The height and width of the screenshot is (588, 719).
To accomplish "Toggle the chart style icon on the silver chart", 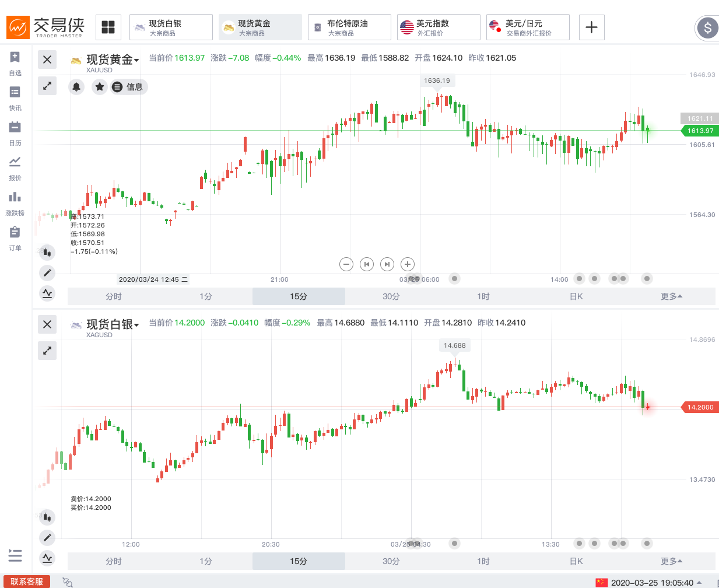I will coord(47,517).
